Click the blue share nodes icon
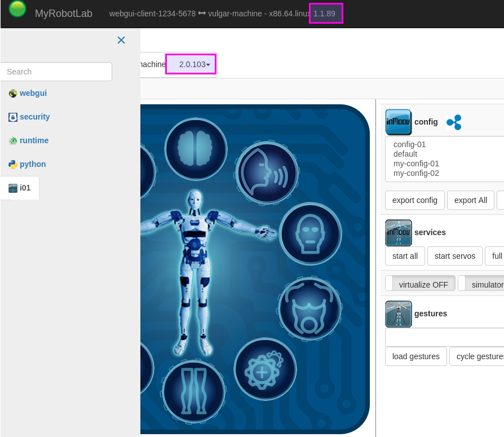This screenshot has height=437, width=504. 454,122
